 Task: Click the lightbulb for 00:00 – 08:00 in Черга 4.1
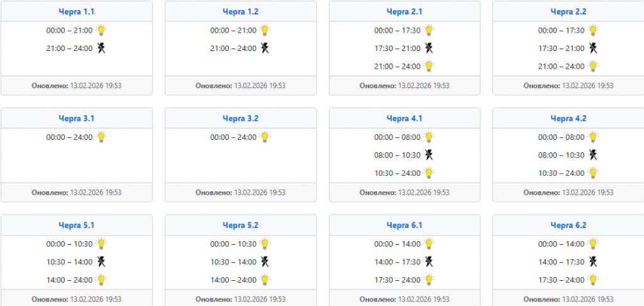[429, 137]
